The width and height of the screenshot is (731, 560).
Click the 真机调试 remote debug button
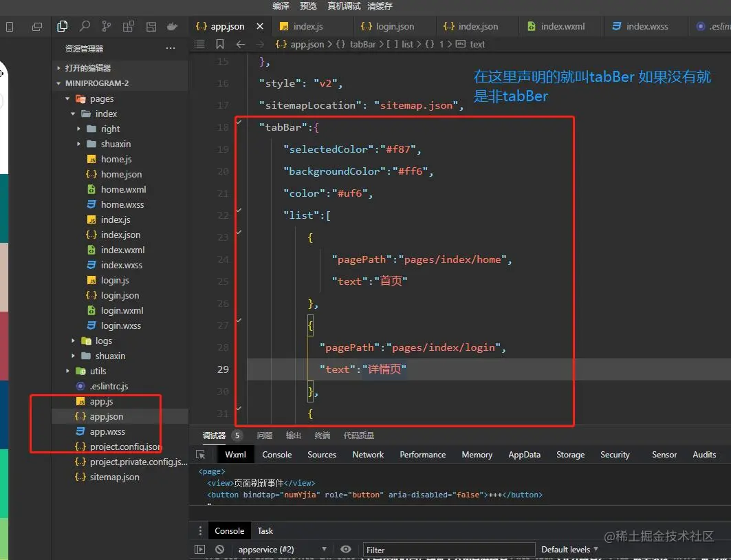[x=344, y=6]
